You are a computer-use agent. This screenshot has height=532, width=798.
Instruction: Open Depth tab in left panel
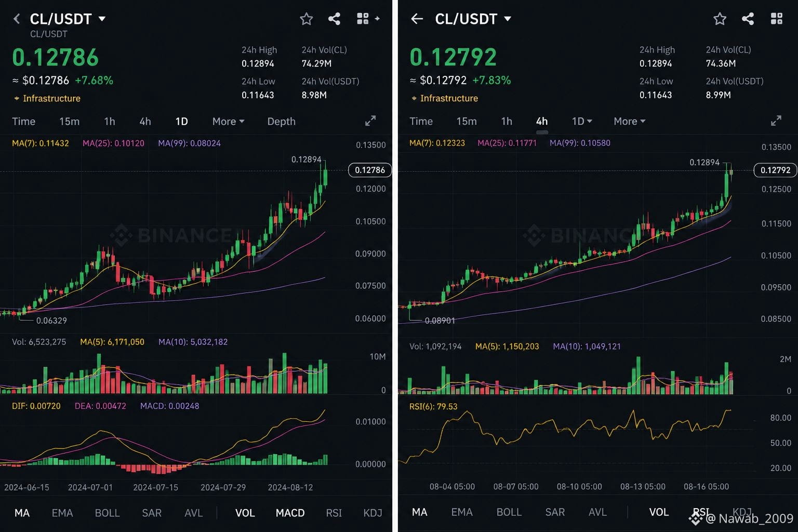(x=281, y=121)
